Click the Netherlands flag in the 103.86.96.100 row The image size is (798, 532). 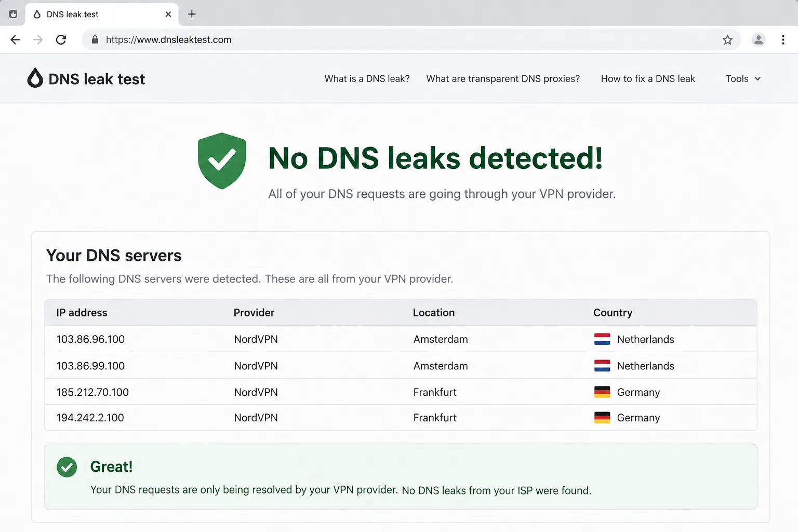point(602,339)
